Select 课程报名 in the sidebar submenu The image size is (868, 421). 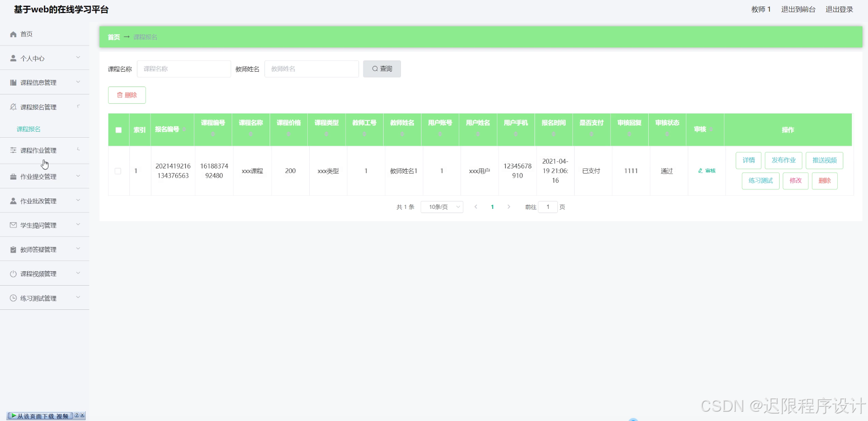28,129
